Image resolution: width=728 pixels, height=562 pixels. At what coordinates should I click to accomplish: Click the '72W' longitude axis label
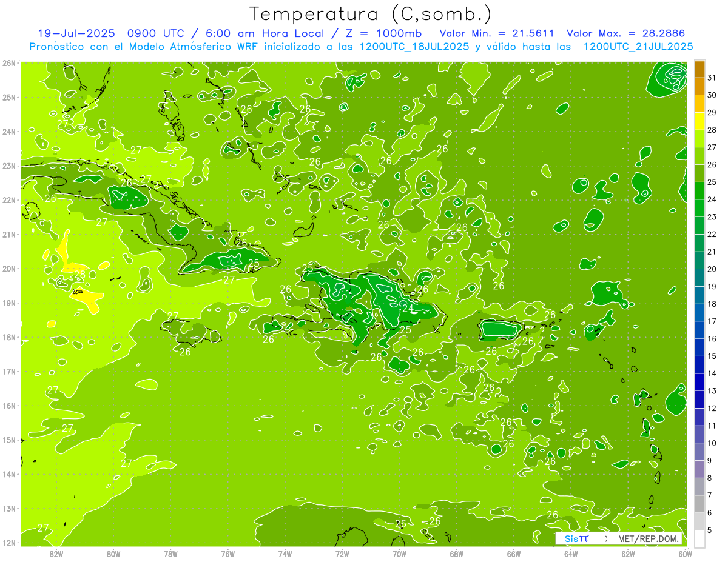[x=342, y=554]
